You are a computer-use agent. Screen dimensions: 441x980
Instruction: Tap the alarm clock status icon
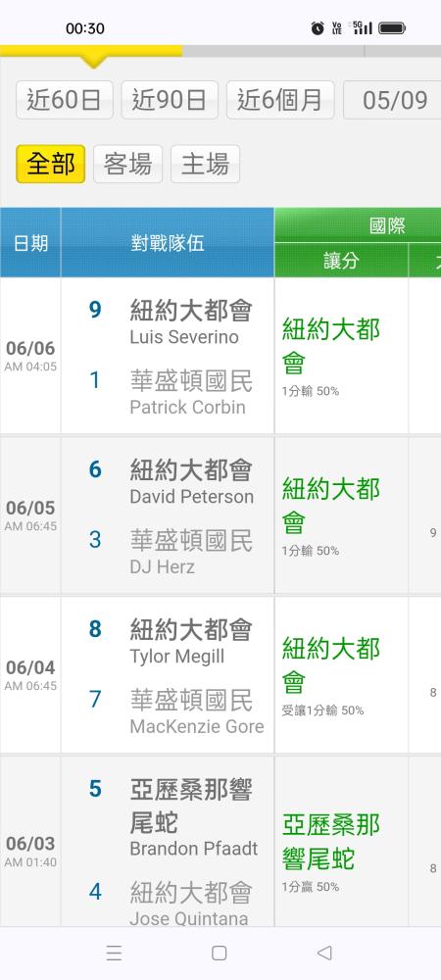click(x=318, y=28)
